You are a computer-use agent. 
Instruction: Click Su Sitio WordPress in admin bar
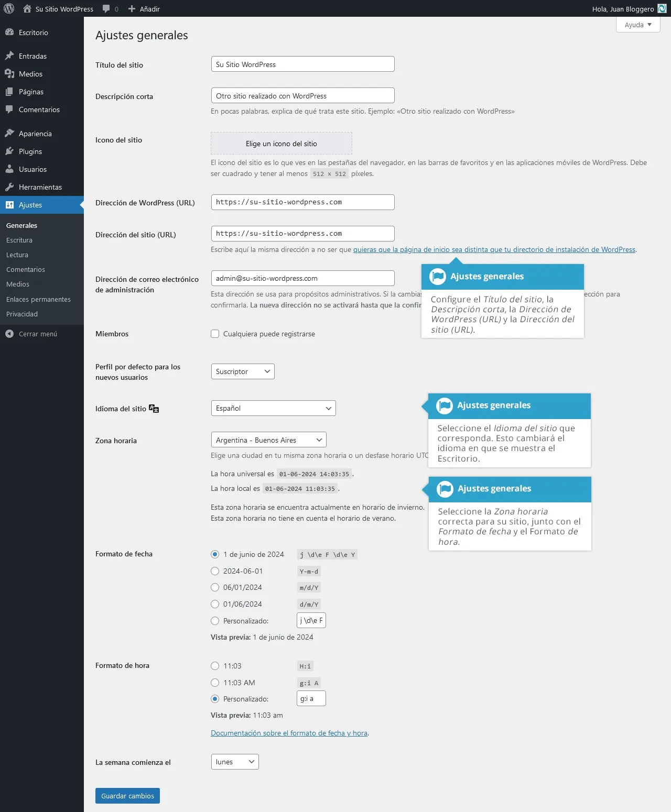[64, 9]
